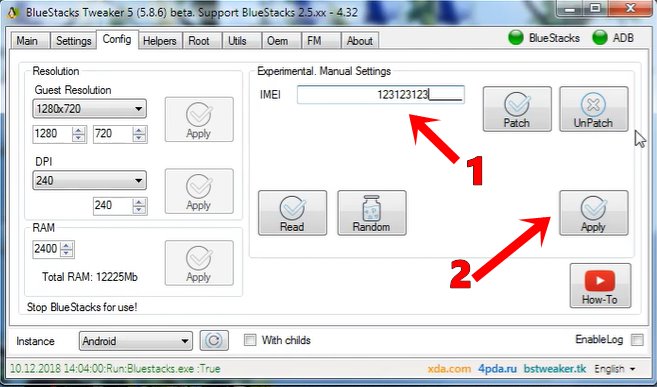Maximize the BlueStacks Tweaker window
Screen dimensions: 657x387
tap(595, 9)
